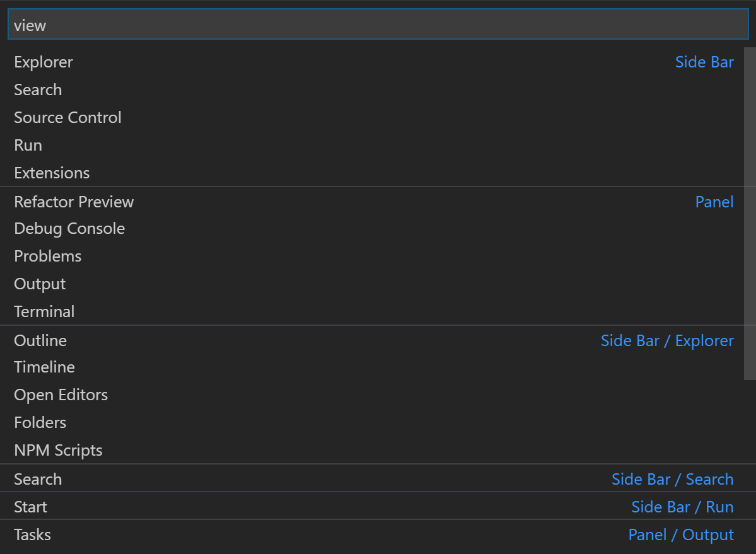Viewport: 756px width, 554px height.
Task: Select the Timeline view entry
Action: point(44,367)
